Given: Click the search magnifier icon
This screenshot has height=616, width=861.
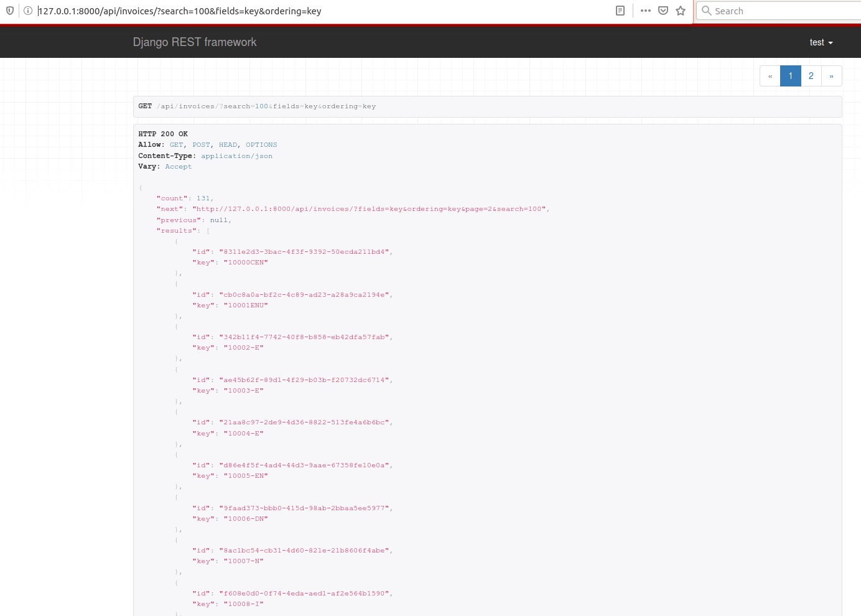Looking at the screenshot, I should pyautogui.click(x=707, y=11).
